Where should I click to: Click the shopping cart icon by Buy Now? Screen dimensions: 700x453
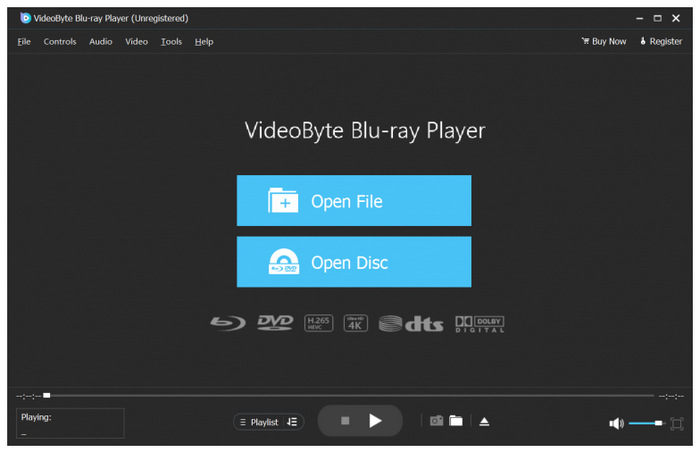click(585, 41)
